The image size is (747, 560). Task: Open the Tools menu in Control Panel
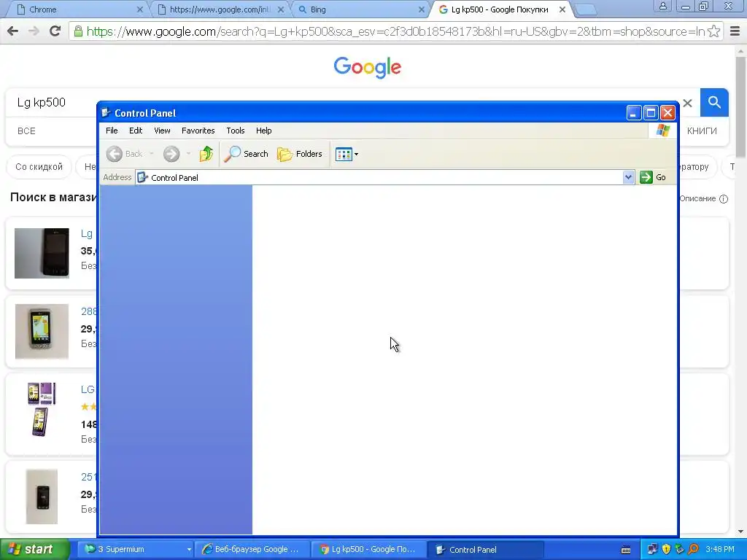pyautogui.click(x=236, y=131)
